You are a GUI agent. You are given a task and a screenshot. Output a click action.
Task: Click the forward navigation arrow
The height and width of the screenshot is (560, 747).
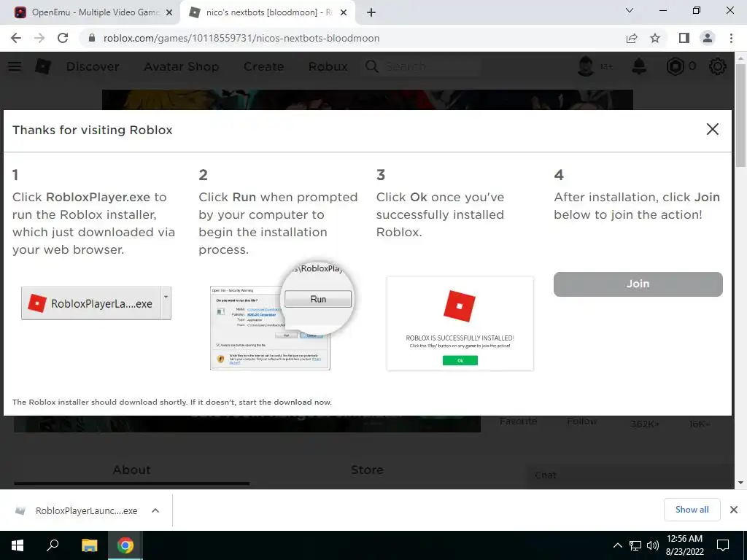(39, 38)
